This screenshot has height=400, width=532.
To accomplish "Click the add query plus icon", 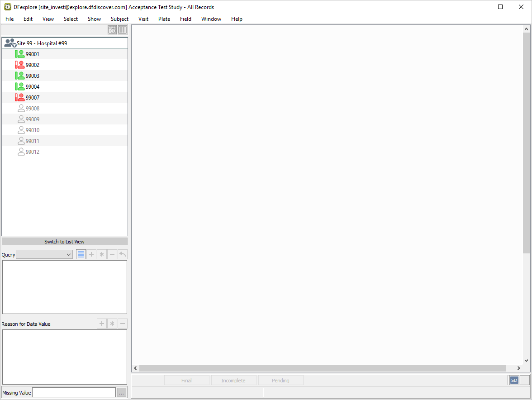I will pos(91,254).
